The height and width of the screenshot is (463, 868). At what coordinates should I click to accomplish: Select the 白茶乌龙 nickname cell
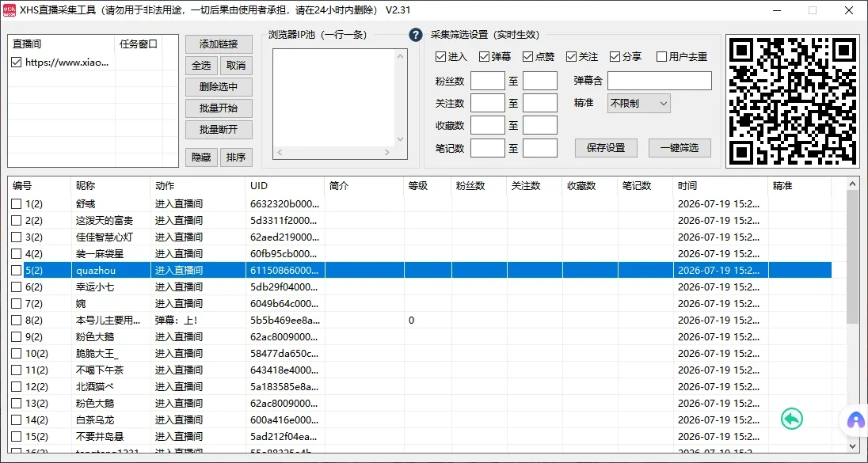[111, 419]
